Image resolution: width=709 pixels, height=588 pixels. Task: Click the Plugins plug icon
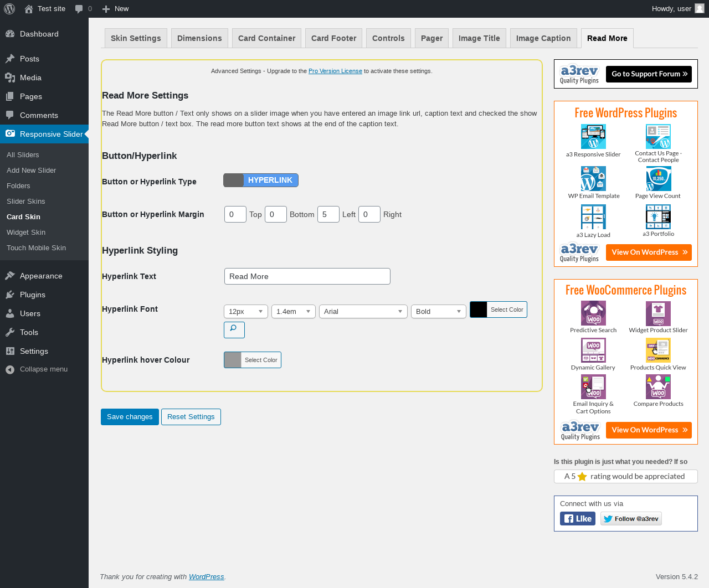coord(10,295)
